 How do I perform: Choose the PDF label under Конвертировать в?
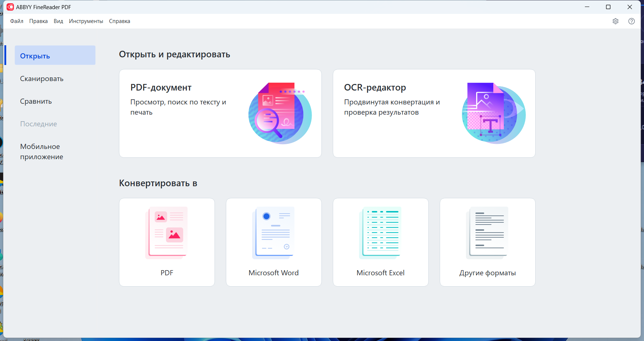click(167, 273)
